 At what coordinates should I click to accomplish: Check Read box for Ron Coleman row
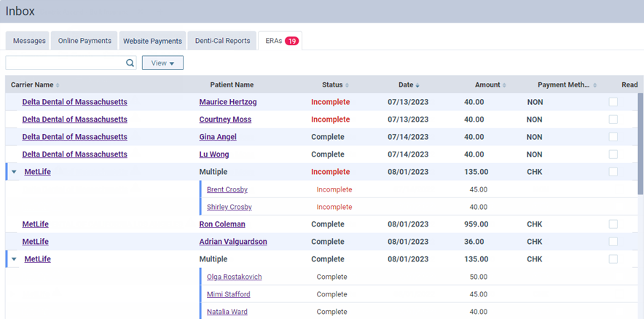[x=613, y=224]
